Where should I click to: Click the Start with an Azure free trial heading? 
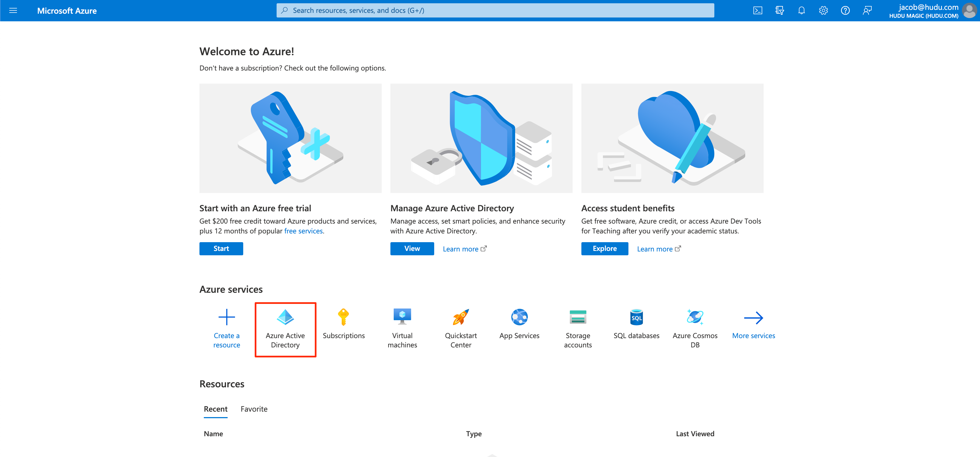point(255,208)
